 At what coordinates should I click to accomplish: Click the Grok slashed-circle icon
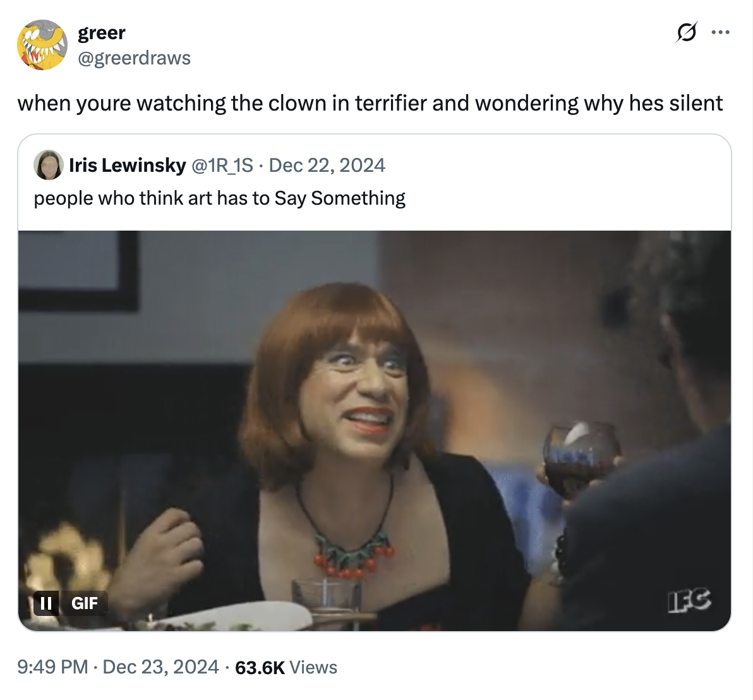tap(687, 32)
